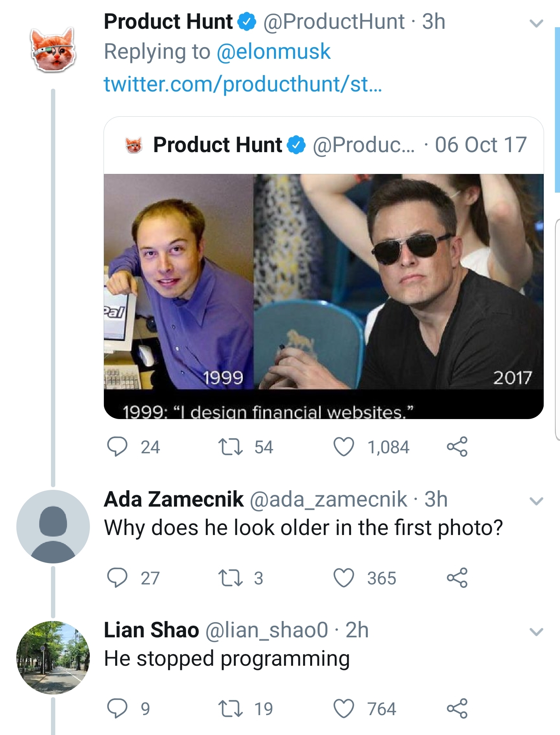The image size is (560, 735).
Task: Retweet the Product Hunt tweet
Action: tap(230, 447)
